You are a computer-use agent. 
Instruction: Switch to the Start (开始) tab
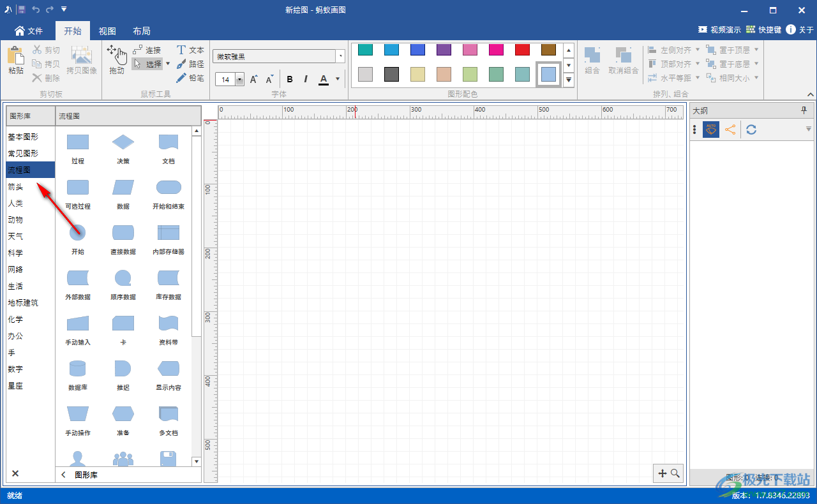pos(73,31)
